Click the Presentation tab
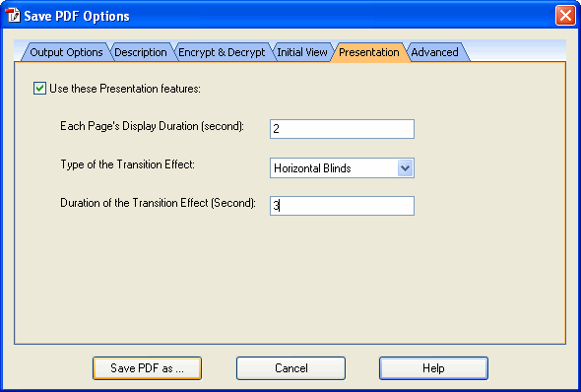The height and width of the screenshot is (392, 581). (369, 52)
